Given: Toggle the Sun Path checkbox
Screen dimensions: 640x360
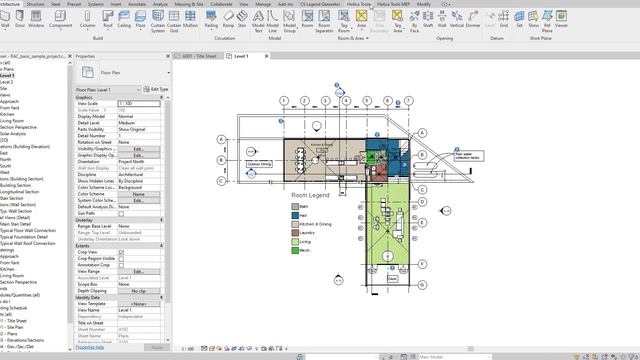Looking at the screenshot, I should coord(121,213).
